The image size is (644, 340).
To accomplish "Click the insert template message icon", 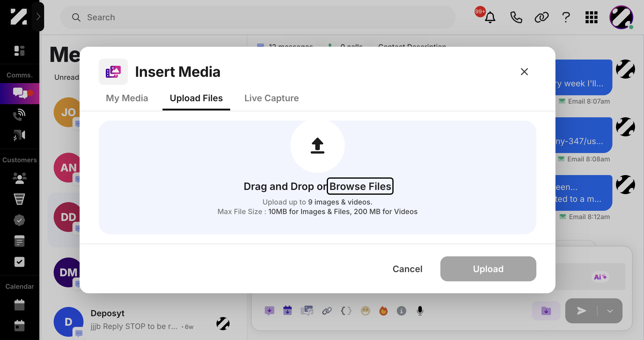I will point(269,311).
